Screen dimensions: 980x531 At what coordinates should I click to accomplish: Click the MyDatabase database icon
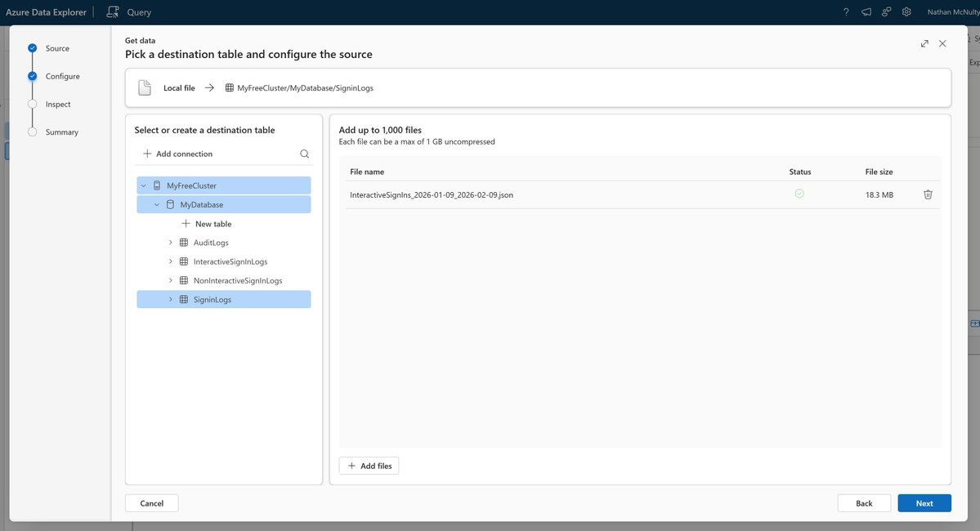170,204
